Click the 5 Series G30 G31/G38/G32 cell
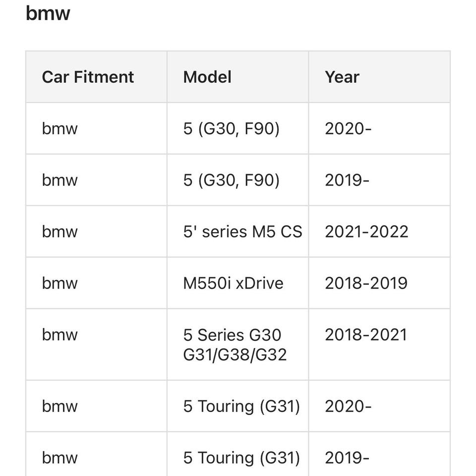476x476 pixels. click(x=235, y=345)
